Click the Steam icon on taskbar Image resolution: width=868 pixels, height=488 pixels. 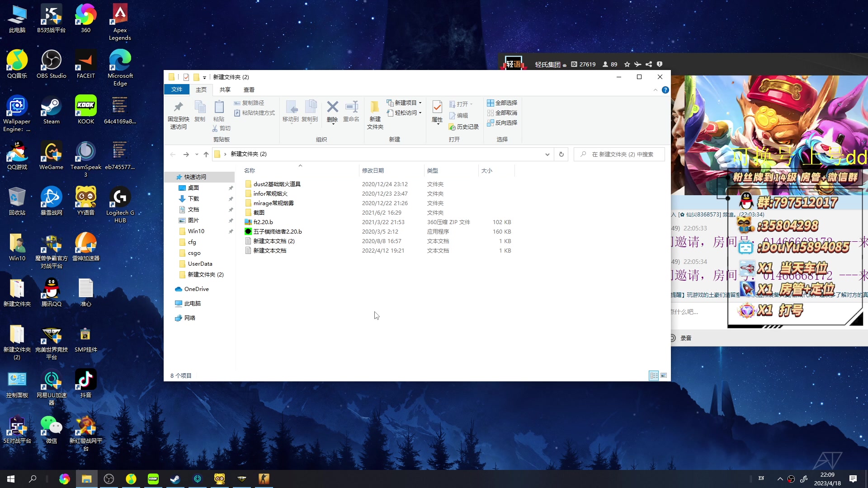pos(175,479)
